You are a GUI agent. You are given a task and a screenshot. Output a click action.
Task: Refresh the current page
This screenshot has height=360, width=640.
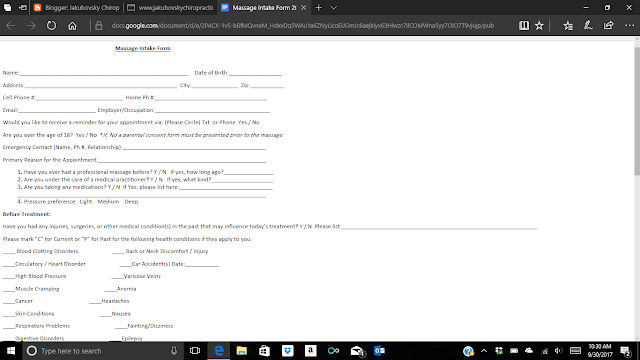(51, 26)
